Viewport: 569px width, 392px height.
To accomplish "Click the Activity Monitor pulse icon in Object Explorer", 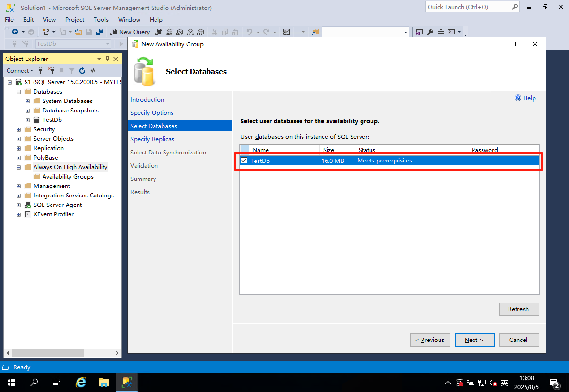I will coord(93,70).
